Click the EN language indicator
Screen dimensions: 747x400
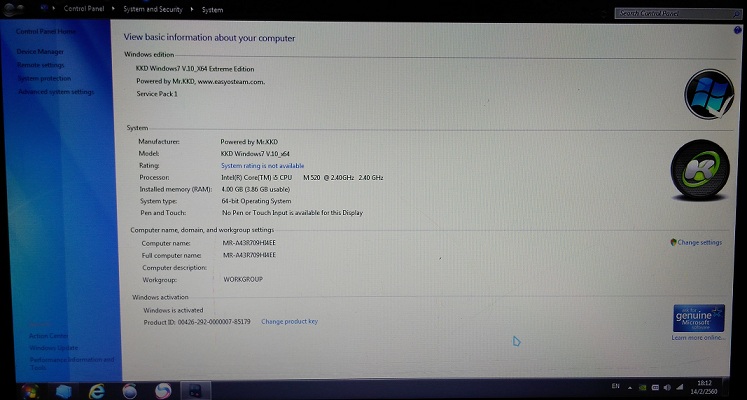pos(616,386)
